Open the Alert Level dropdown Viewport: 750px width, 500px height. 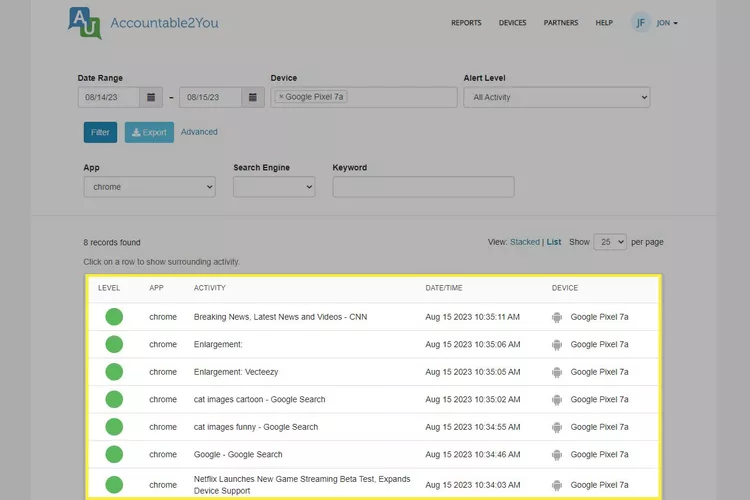557,97
